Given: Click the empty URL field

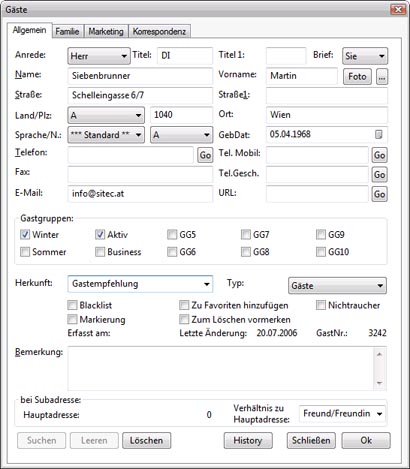Looking at the screenshot, I should 317,194.
